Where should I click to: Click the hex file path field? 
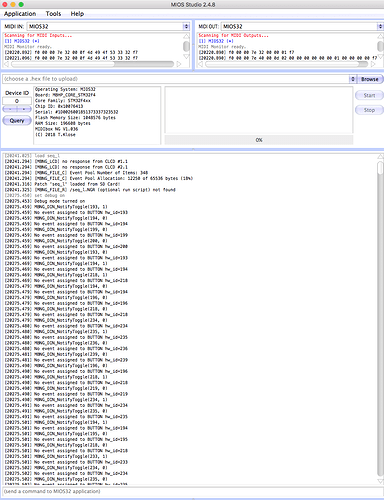[x=176, y=79]
